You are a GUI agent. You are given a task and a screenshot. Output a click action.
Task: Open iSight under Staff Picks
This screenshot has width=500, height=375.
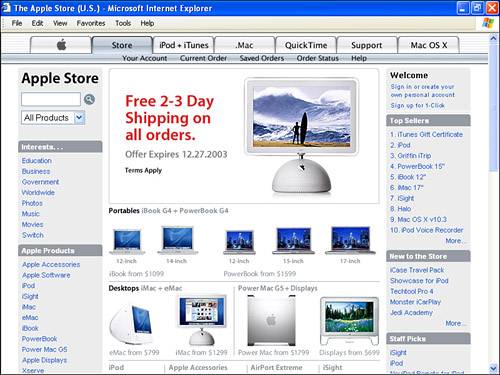pyautogui.click(x=398, y=353)
